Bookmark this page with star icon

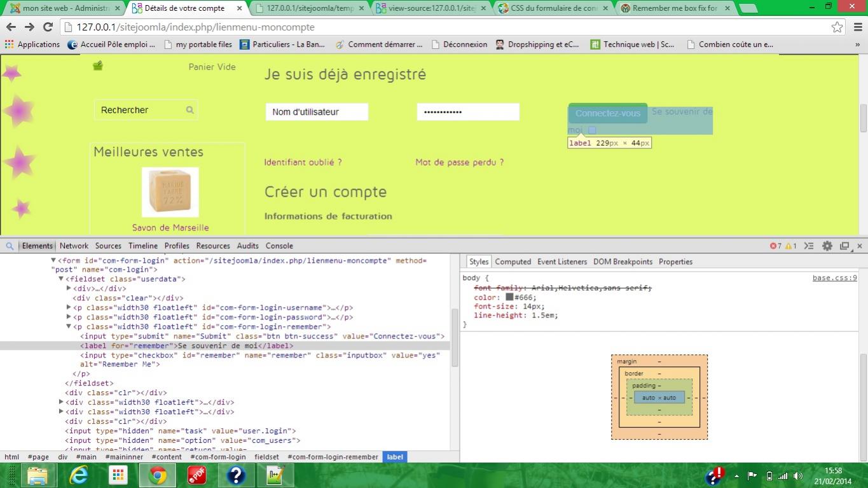click(837, 27)
